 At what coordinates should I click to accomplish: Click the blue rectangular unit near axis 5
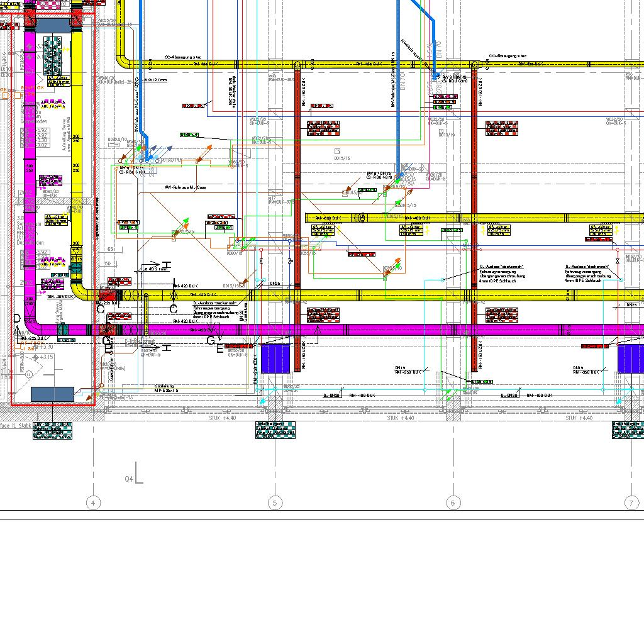coord(275,358)
